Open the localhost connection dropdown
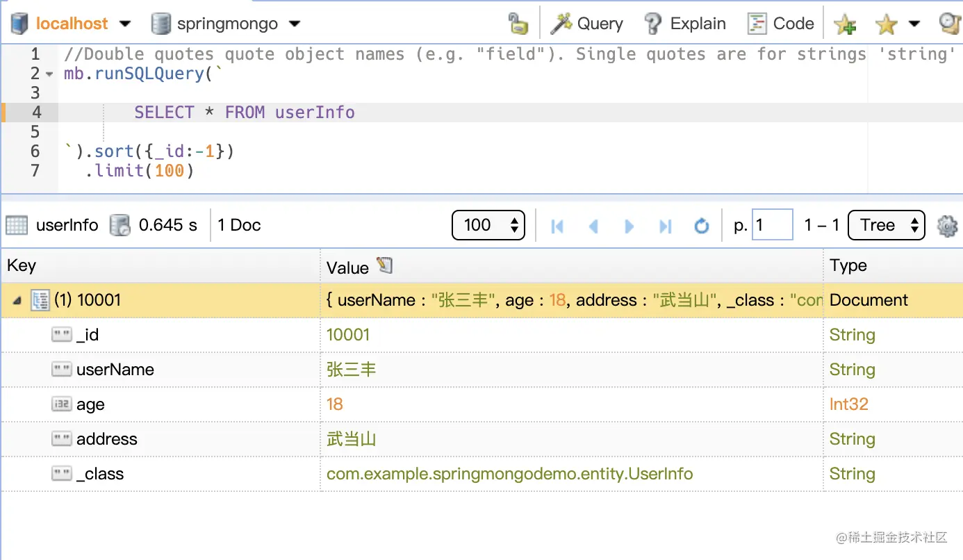This screenshot has height=560, width=963. 125,23
